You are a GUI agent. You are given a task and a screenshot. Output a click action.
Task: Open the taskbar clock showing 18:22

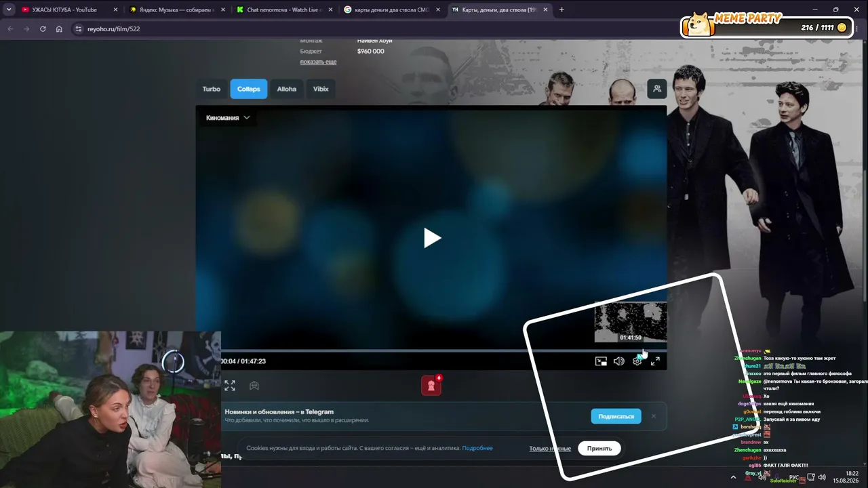(x=846, y=477)
